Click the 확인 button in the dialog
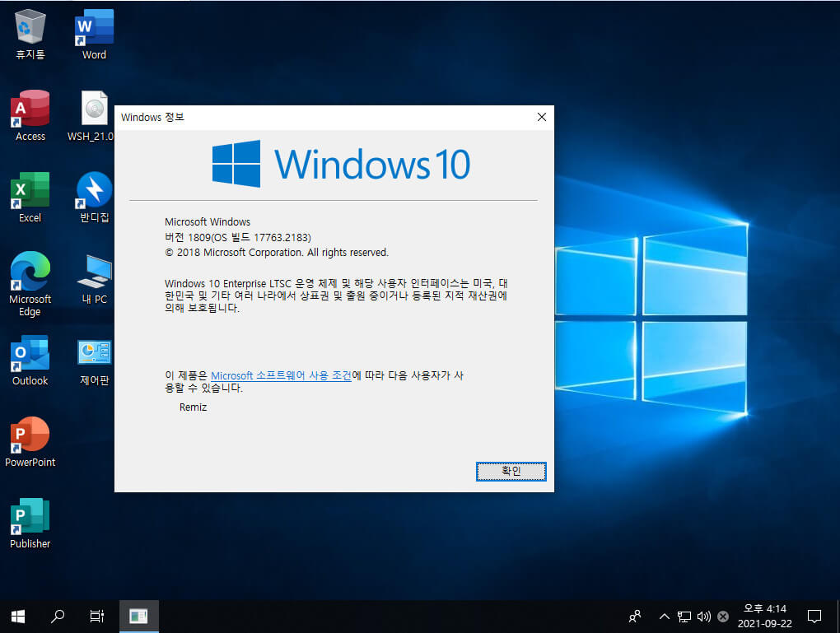The height and width of the screenshot is (633, 840). pos(511,472)
